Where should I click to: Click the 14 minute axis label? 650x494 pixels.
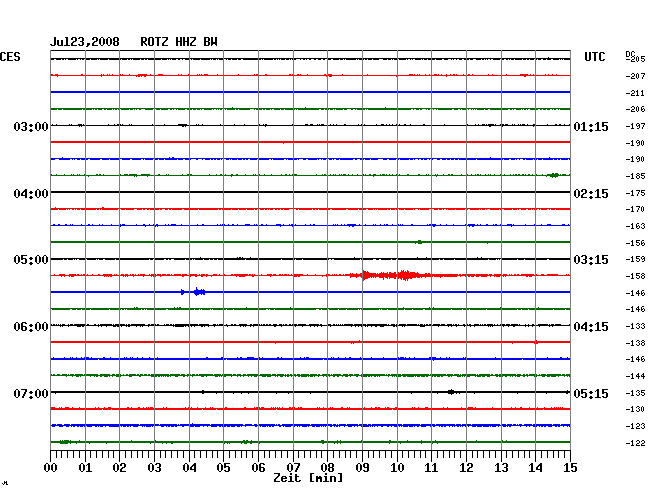(x=535, y=468)
